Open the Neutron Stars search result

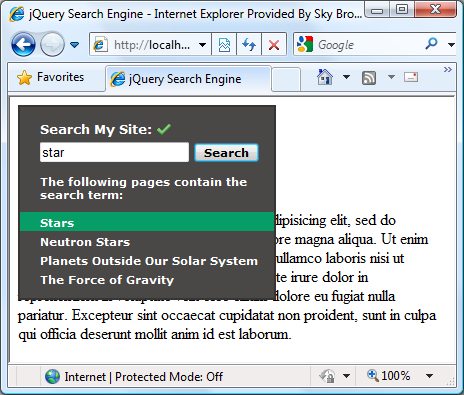click(x=85, y=242)
